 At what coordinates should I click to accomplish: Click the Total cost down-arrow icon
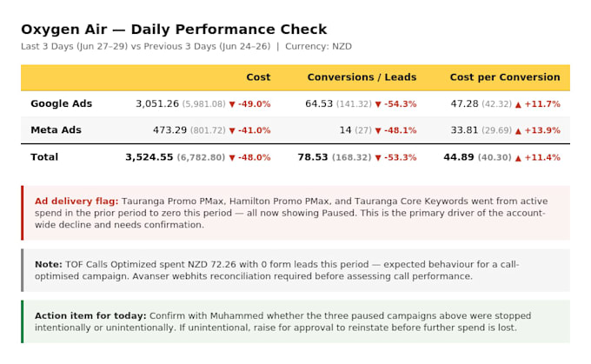pyautogui.click(x=232, y=158)
